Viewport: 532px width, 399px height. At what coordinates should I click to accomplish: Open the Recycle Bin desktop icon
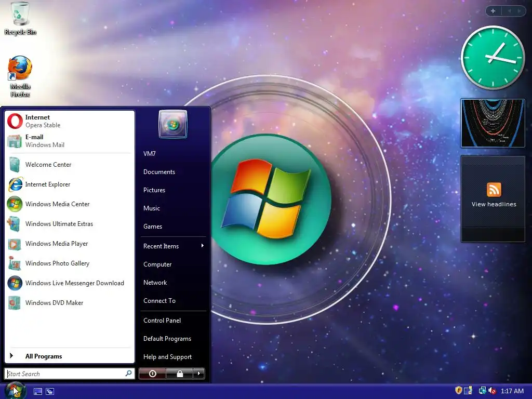tap(20, 18)
